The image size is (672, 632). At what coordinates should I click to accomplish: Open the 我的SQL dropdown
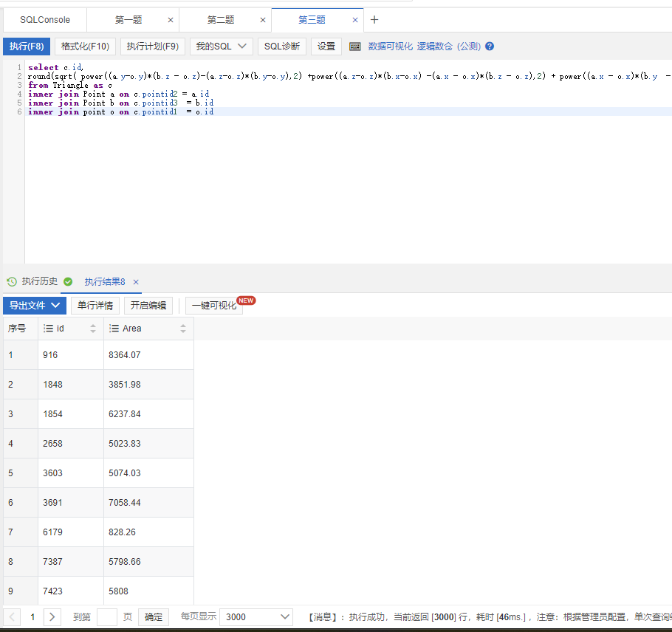221,47
